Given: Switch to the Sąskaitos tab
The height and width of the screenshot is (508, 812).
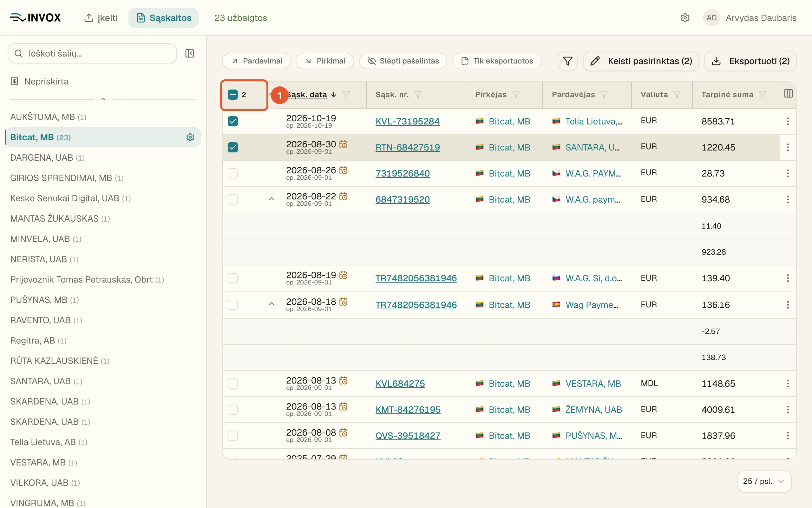Looking at the screenshot, I should (164, 18).
